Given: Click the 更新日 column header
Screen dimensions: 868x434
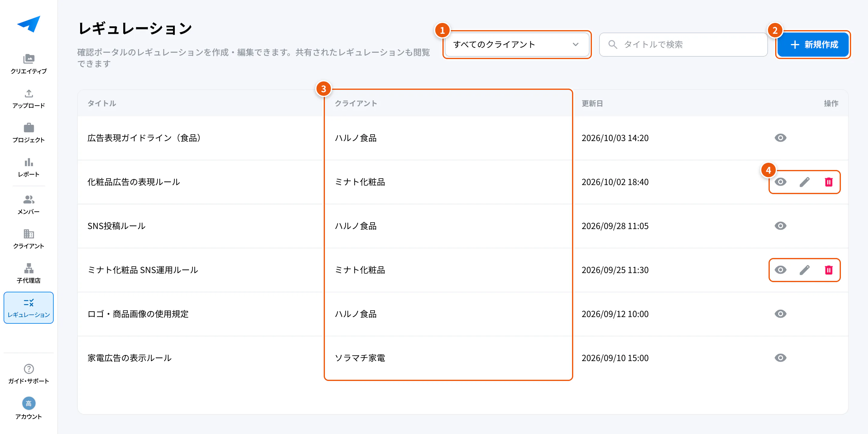Looking at the screenshot, I should pos(592,103).
